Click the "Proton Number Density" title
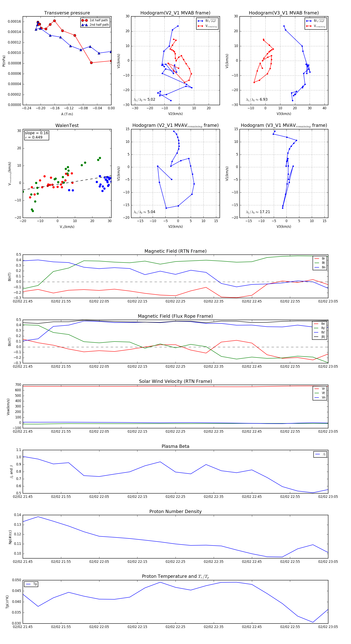 point(175,511)
